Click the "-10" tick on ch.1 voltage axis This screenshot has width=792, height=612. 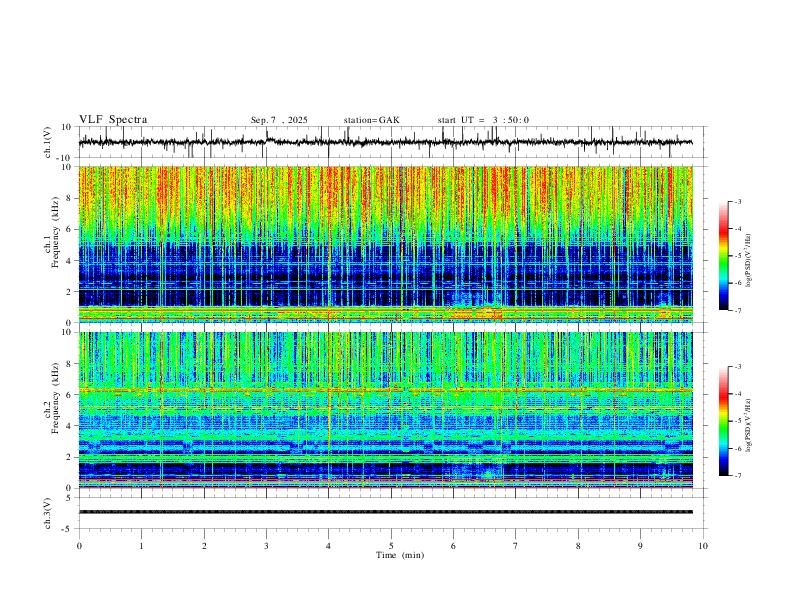click(66, 158)
